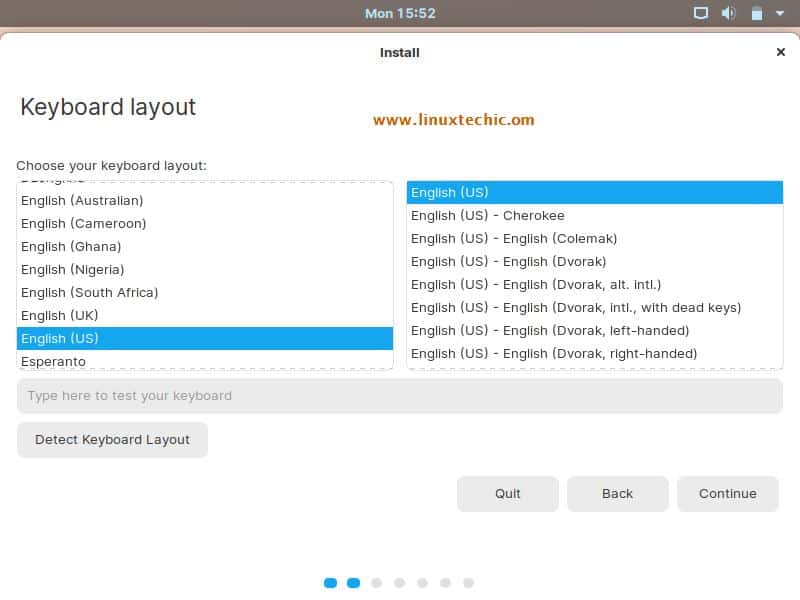Click the battery status icon
This screenshot has width=800, height=600.
(x=757, y=13)
